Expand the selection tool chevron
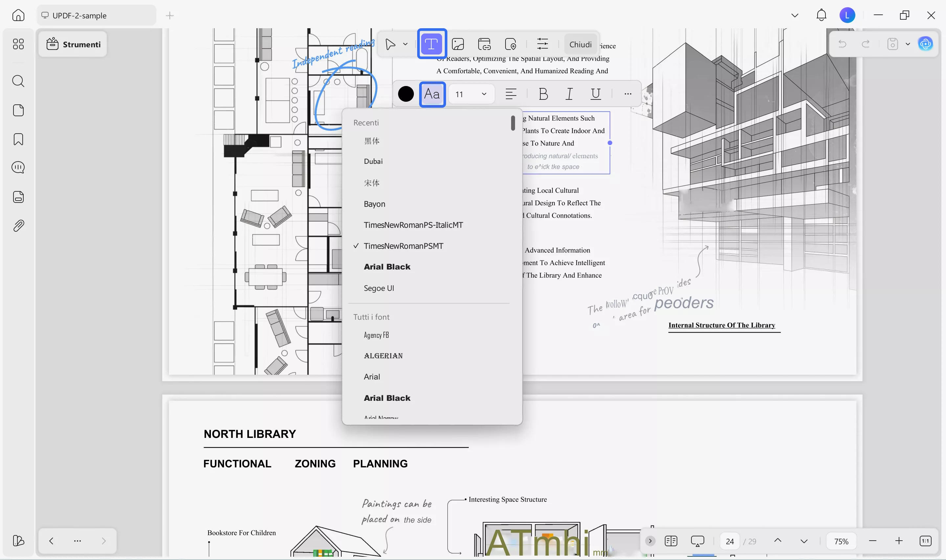Image resolution: width=946 pixels, height=560 pixels. pyautogui.click(x=405, y=44)
